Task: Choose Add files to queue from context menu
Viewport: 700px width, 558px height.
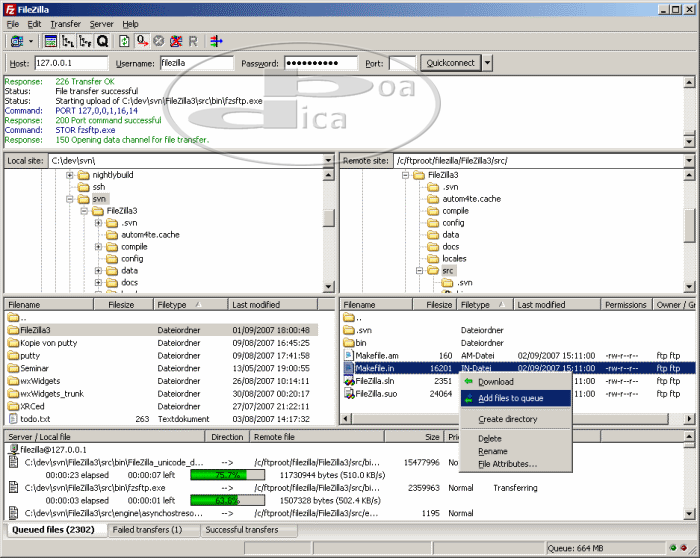Action: [510, 398]
